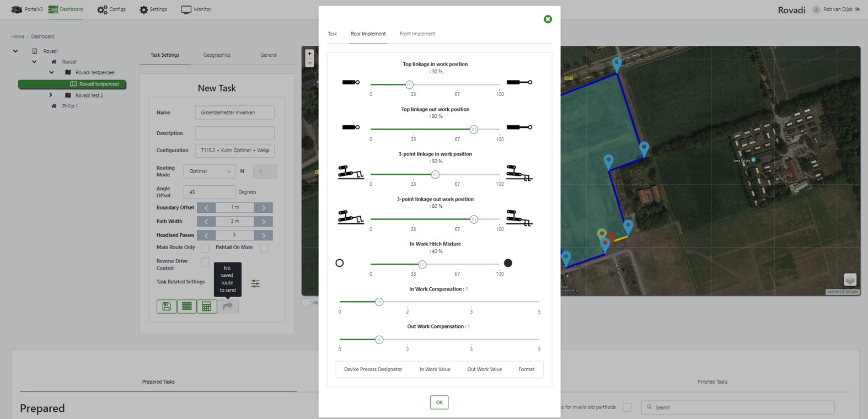Increase Headland Passes with right arrow
The image size is (868, 419).
(x=264, y=235)
